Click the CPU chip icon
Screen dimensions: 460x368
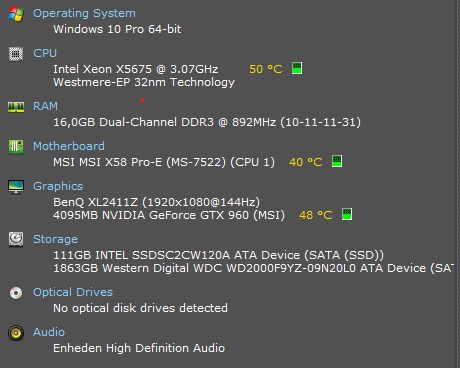(x=16, y=54)
